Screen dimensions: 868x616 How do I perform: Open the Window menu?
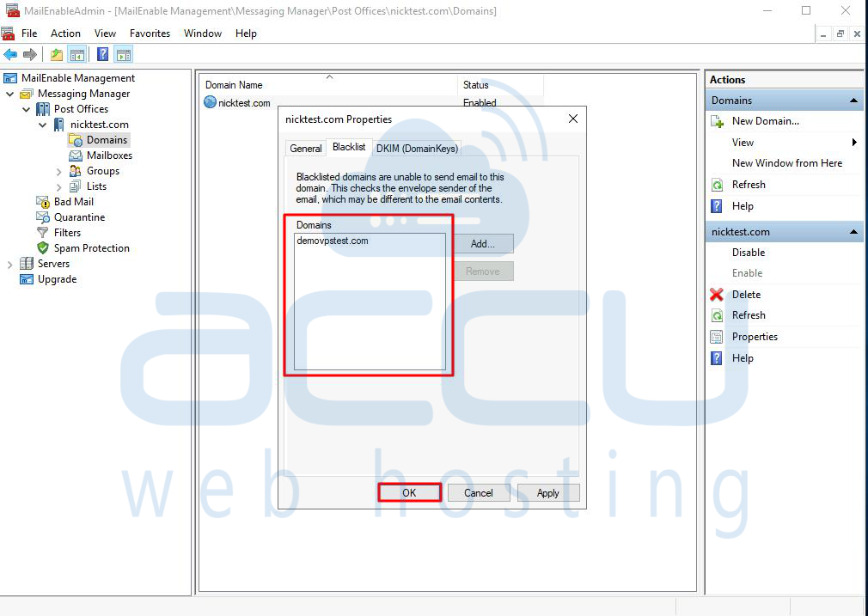203,34
